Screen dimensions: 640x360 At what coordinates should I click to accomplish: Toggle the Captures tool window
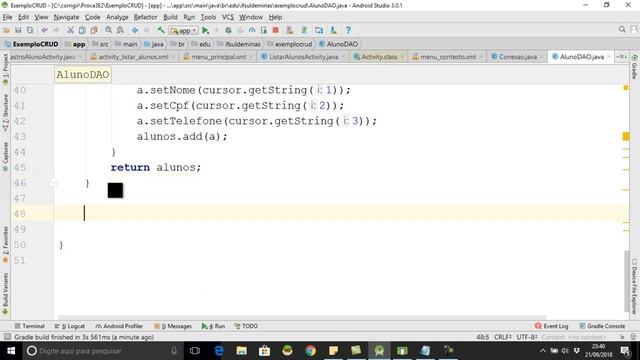[x=5, y=157]
